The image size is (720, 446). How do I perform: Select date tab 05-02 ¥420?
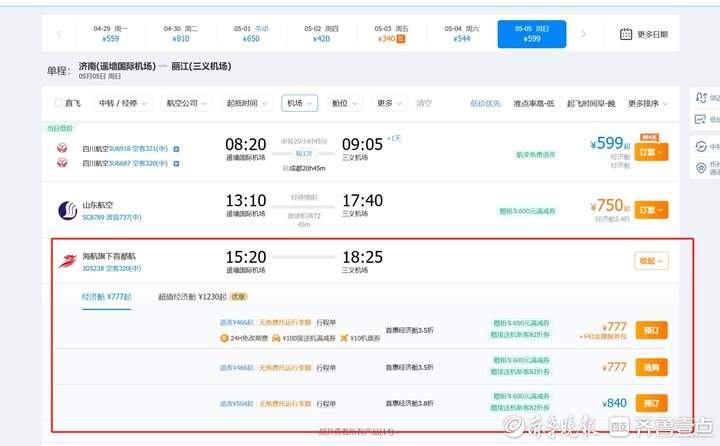pyautogui.click(x=321, y=34)
